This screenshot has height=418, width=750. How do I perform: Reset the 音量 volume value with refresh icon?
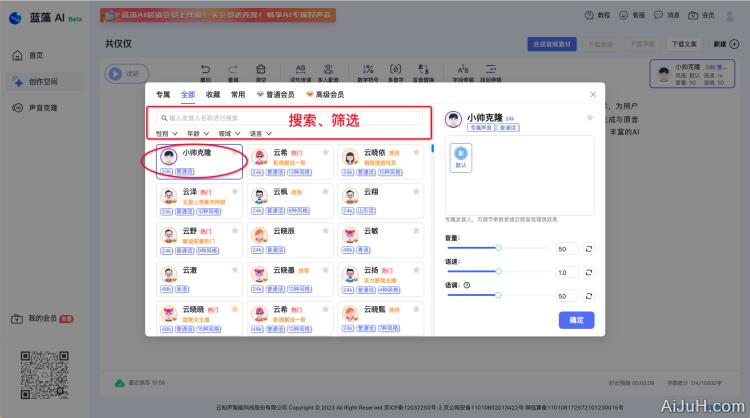(588, 248)
